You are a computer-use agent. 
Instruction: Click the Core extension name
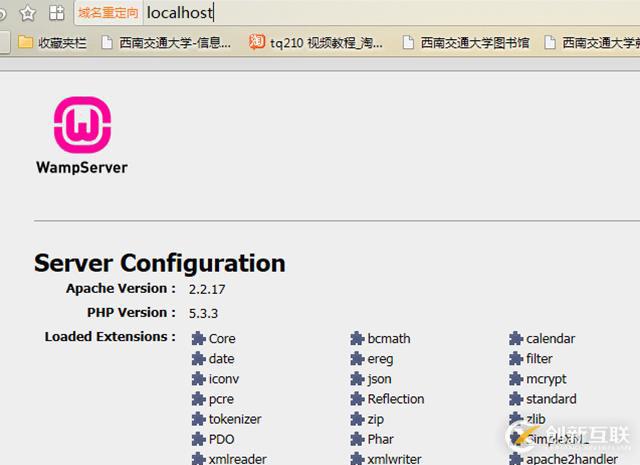coord(222,338)
